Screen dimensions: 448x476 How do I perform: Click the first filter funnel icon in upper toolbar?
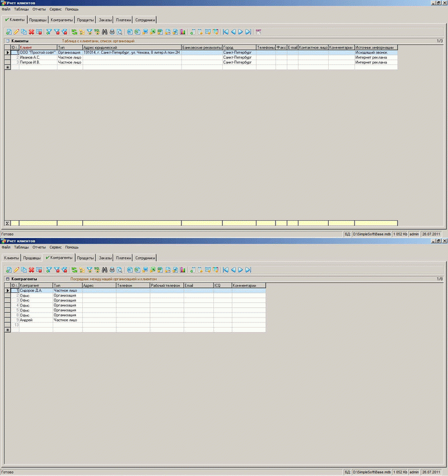coord(49,32)
